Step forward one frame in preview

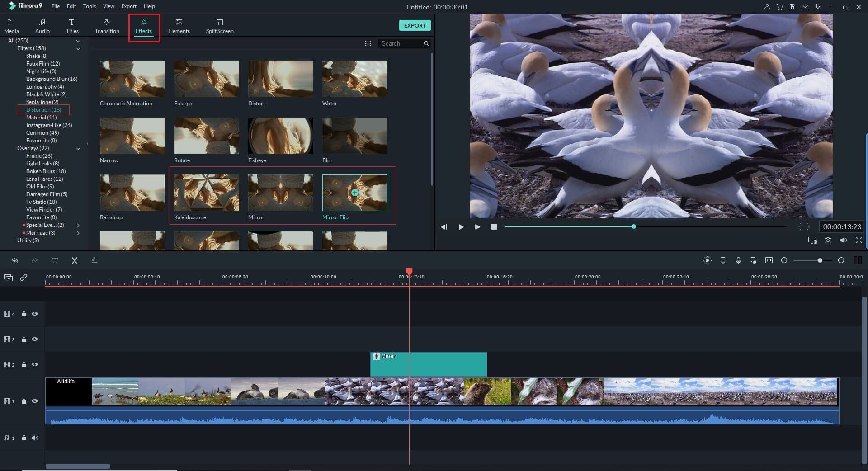click(461, 227)
